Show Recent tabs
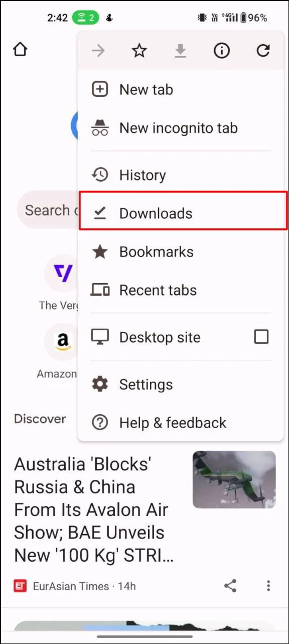 pyautogui.click(x=181, y=290)
